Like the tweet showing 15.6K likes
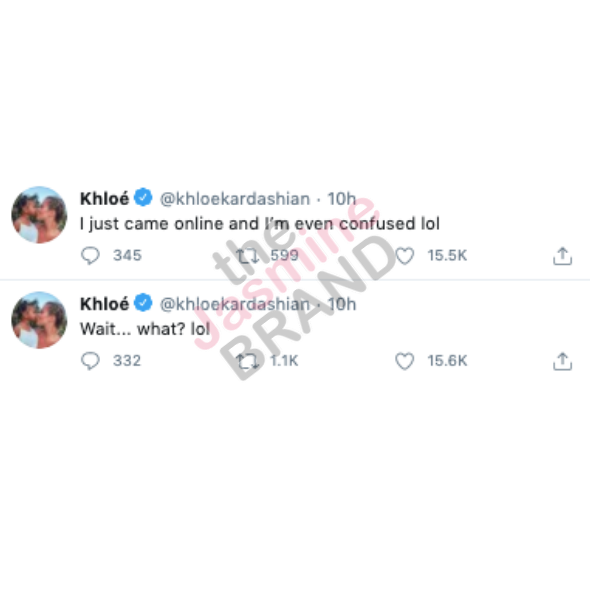This screenshot has height=590, width=590. [405, 361]
